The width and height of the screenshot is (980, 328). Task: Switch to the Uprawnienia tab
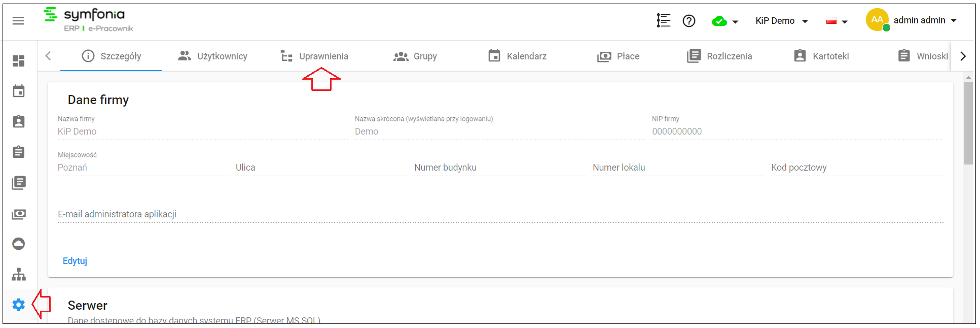click(x=314, y=56)
